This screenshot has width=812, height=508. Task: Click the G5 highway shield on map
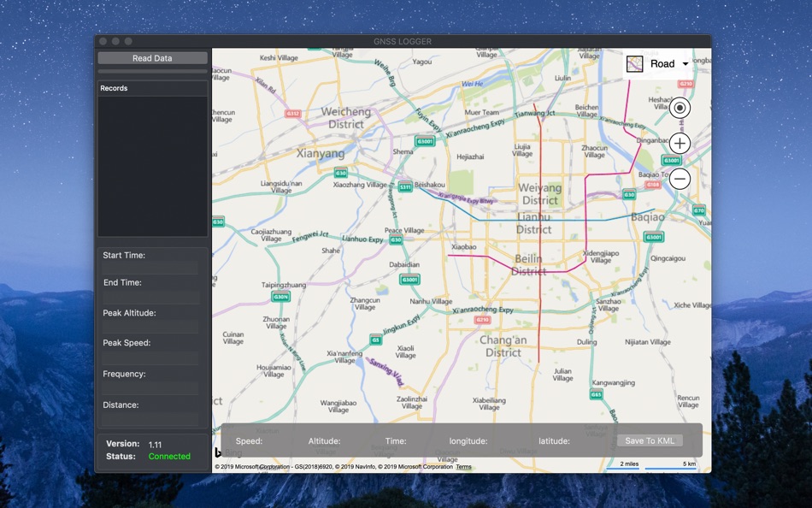pos(375,340)
